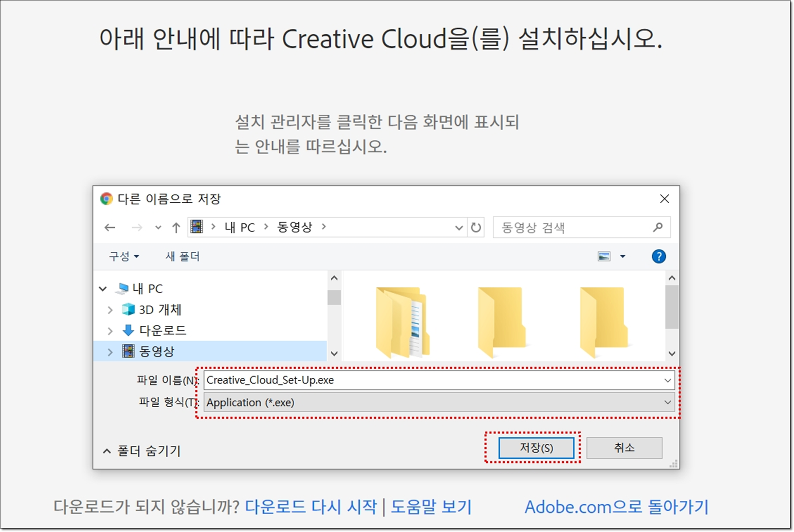Expand the chevron after 동영상 in the breadcrumb
This screenshot has height=532, width=794.
pos(324,227)
